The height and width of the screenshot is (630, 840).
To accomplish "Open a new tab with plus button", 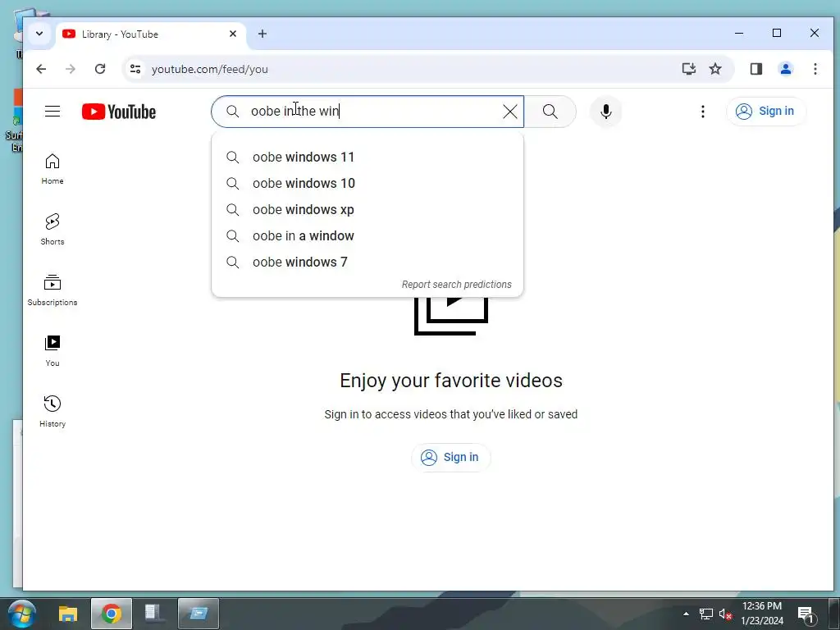I will [262, 34].
